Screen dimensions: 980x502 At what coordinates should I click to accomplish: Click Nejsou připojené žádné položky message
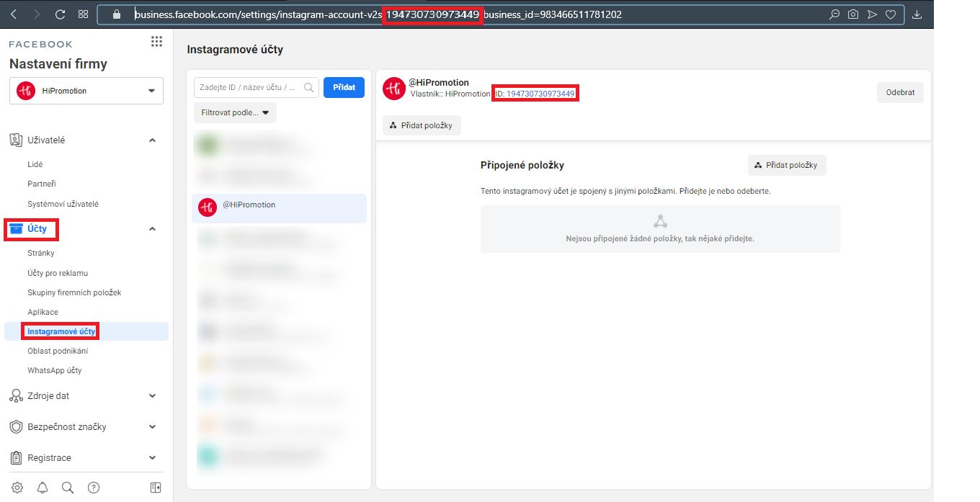click(x=660, y=238)
